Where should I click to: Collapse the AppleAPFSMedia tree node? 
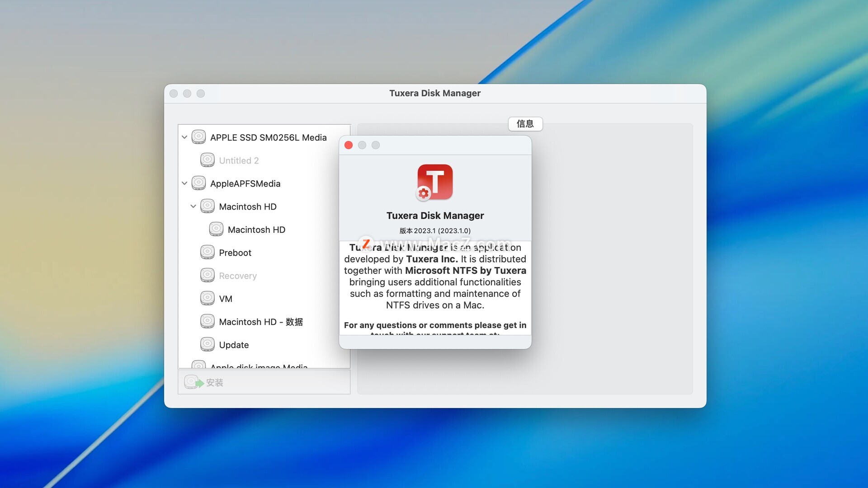tap(184, 183)
